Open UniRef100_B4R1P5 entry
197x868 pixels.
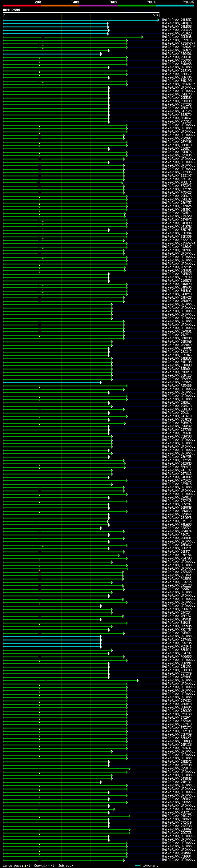click(x=177, y=81)
